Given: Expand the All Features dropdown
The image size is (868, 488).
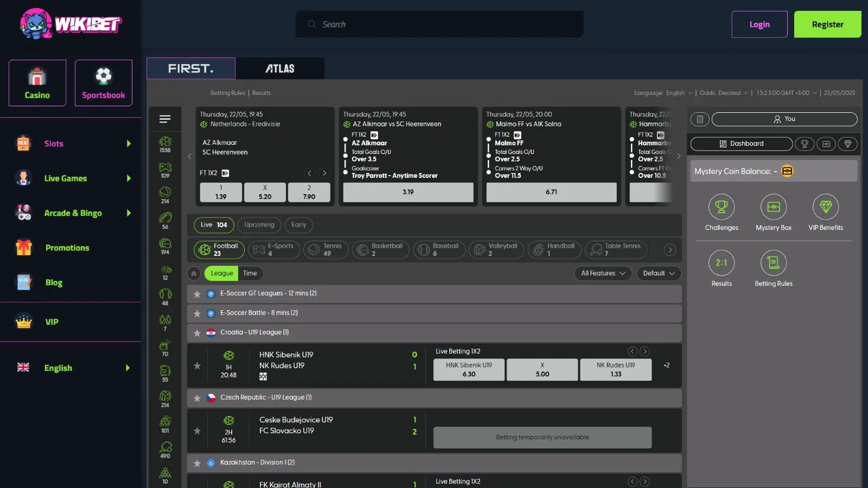Looking at the screenshot, I should [603, 273].
